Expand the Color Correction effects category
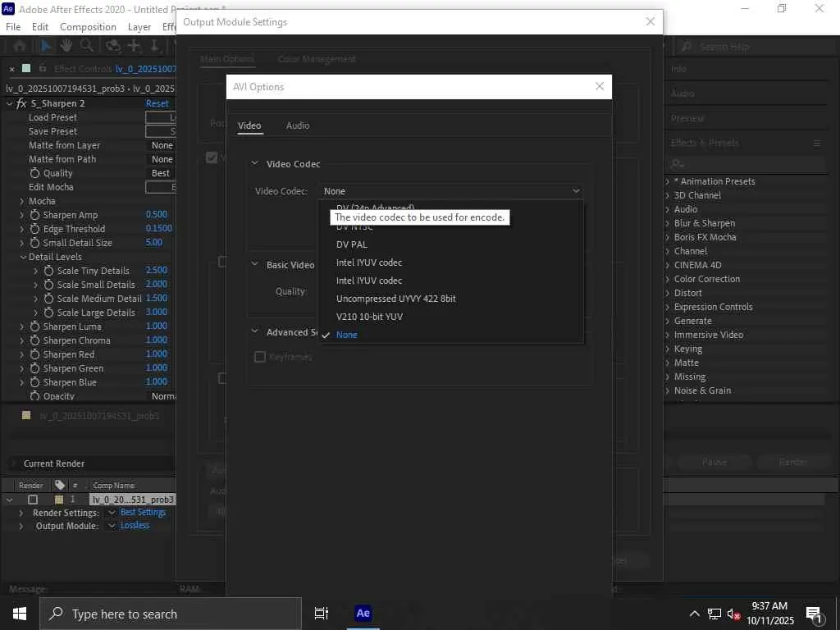840x630 pixels. coord(668,279)
